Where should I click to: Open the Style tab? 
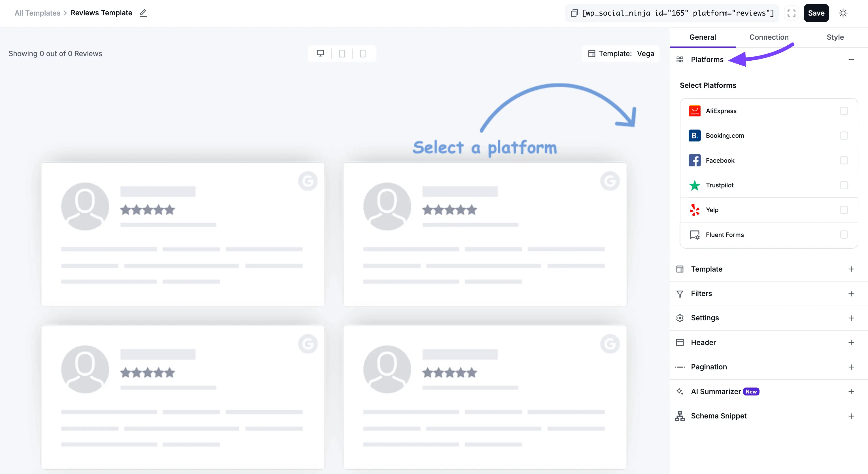click(x=835, y=37)
